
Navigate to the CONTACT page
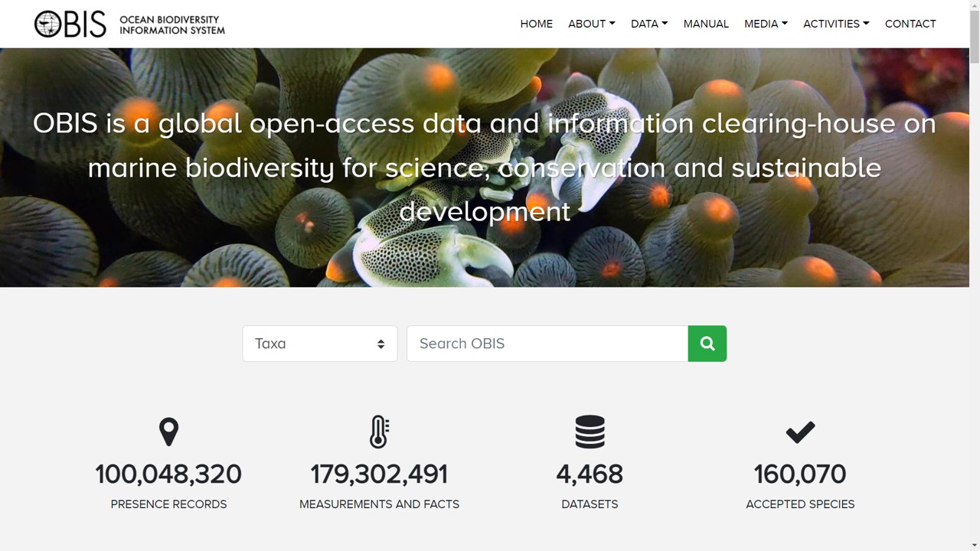click(x=910, y=24)
